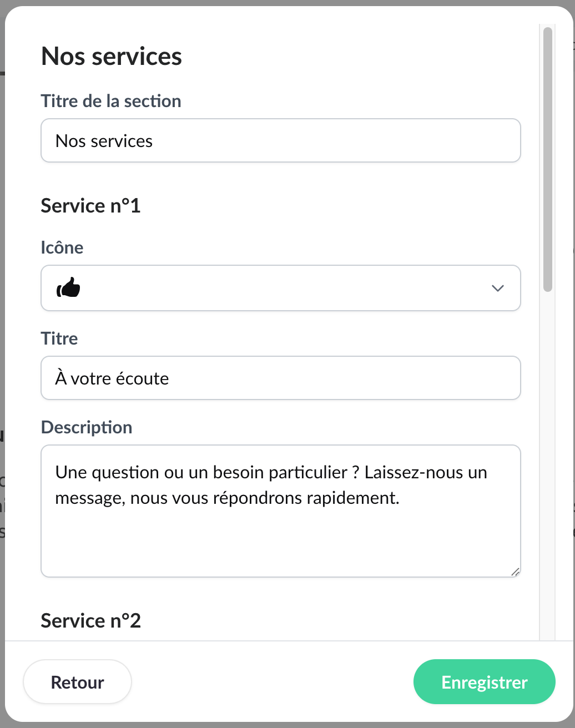This screenshot has height=728, width=575.
Task: Click the 'Description' field label
Action: [x=87, y=427]
